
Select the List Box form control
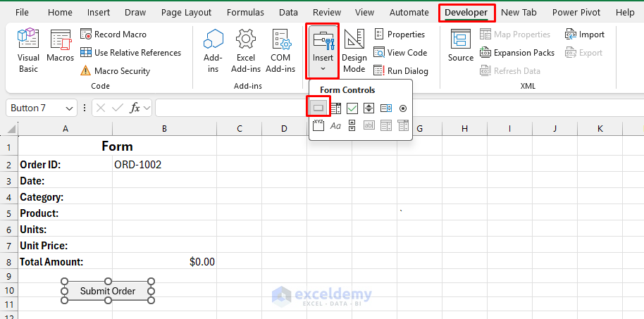386,108
